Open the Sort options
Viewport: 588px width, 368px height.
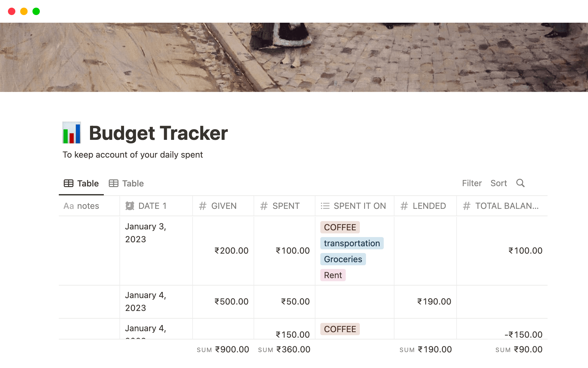click(499, 183)
